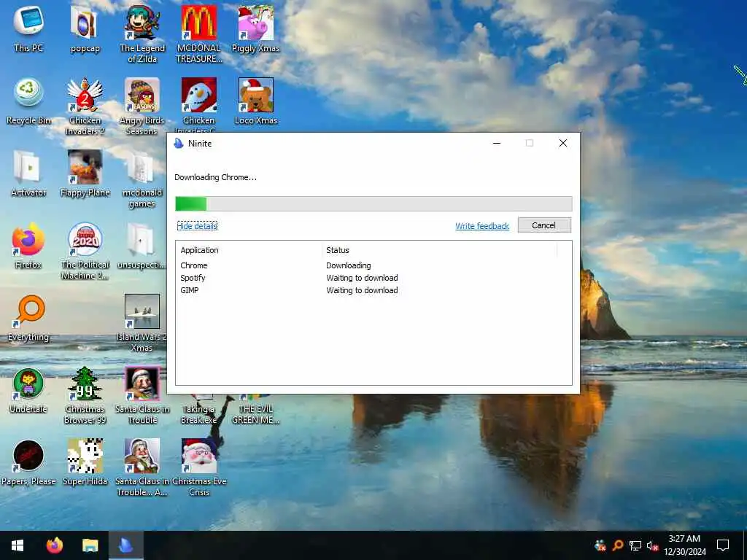Open the popcap desktop folder

85,28
